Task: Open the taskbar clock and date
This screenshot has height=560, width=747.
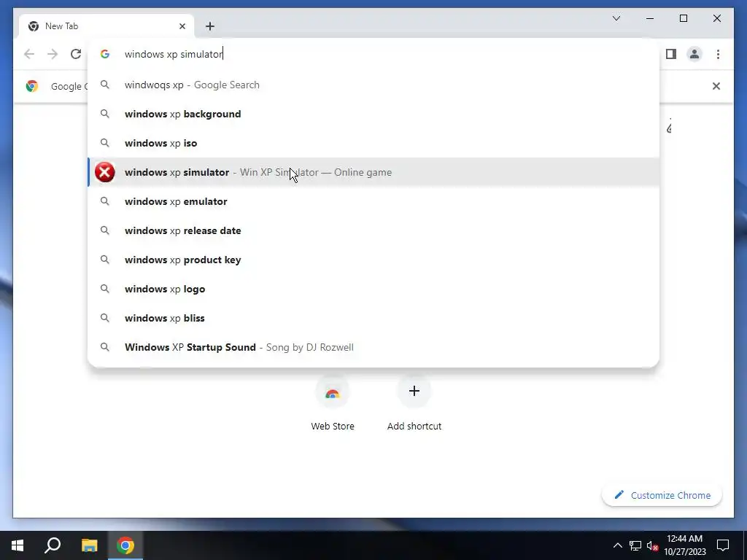Action: point(684,545)
